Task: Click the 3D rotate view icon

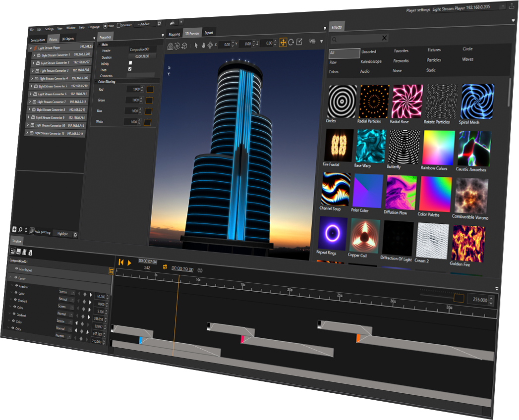Action: (x=177, y=46)
